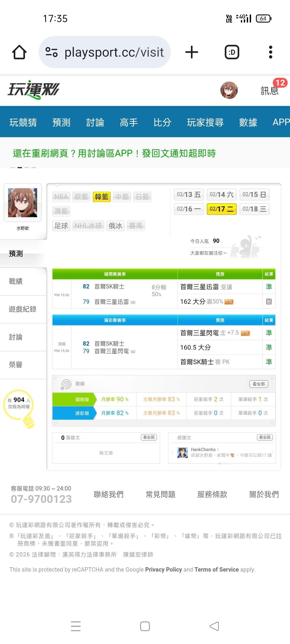Click 看全部 in 感謝文 panel
290x644 pixels.
(265, 437)
